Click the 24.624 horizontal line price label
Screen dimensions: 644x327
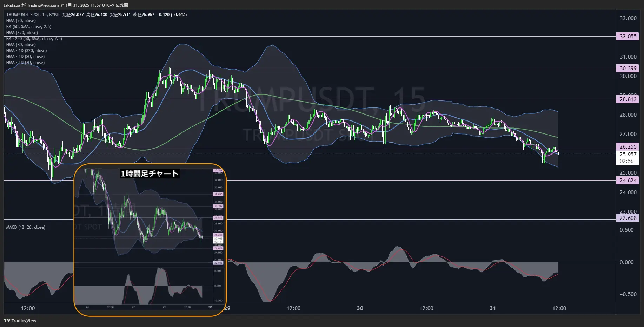[628, 181]
